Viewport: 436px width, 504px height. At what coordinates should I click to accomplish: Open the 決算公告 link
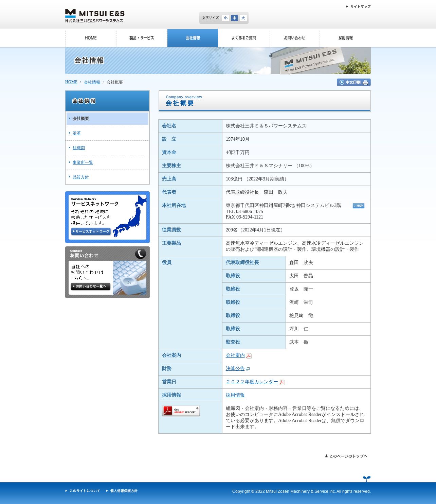235,368
